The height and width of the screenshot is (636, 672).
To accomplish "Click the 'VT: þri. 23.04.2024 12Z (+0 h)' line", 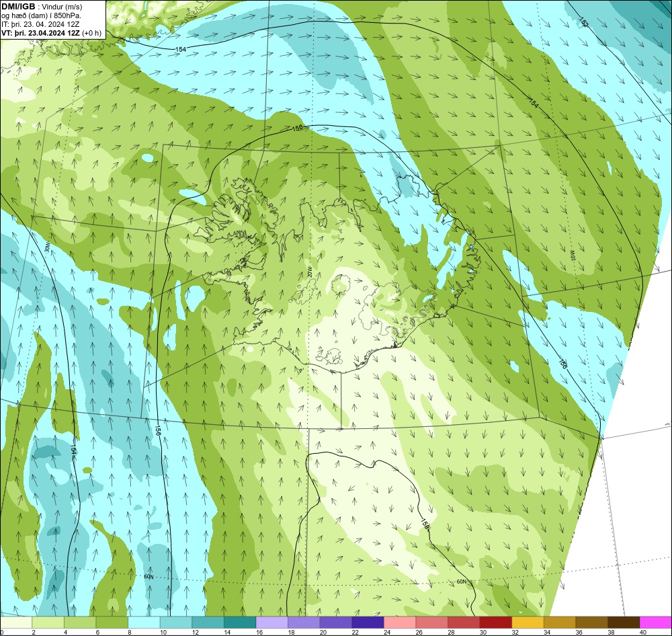I will tap(52, 33).
